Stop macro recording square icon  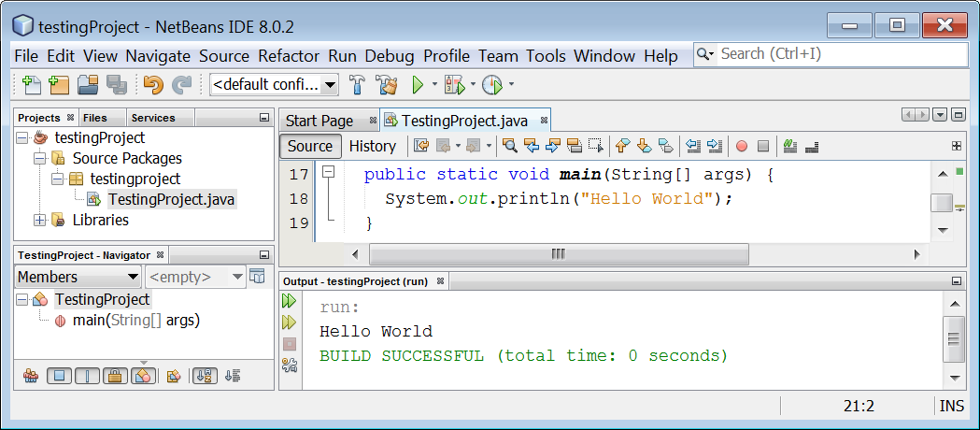pyautogui.click(x=763, y=146)
